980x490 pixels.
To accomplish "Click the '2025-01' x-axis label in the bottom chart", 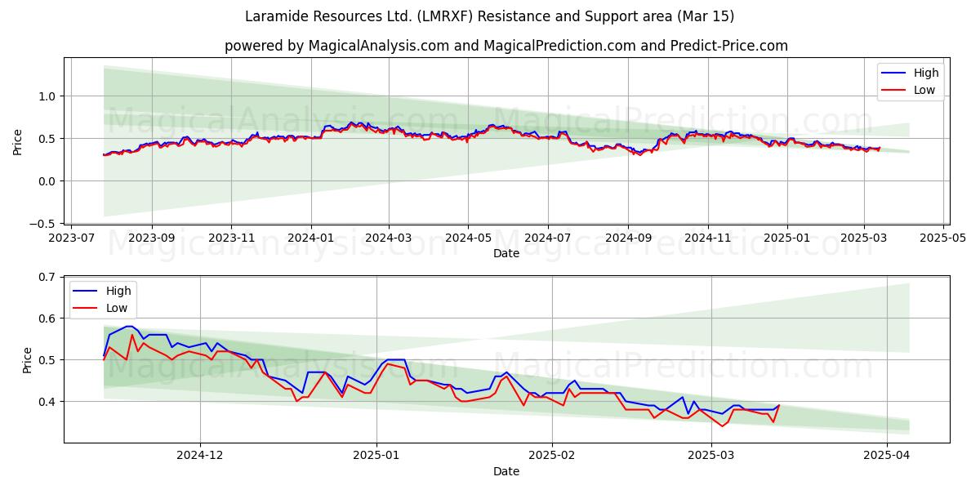I will [376, 457].
